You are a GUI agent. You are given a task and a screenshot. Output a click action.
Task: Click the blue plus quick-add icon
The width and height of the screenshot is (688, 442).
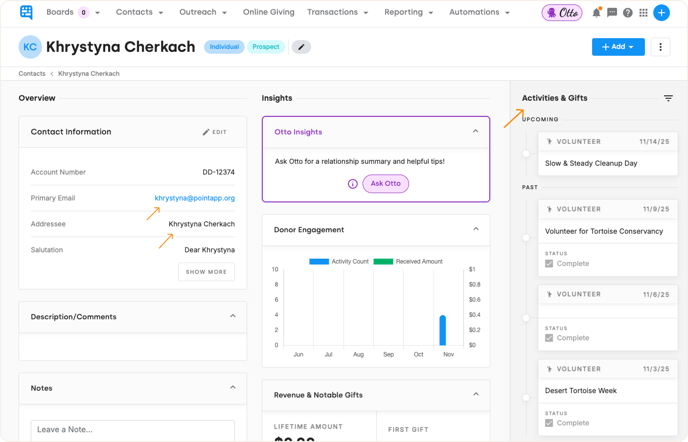(x=661, y=13)
